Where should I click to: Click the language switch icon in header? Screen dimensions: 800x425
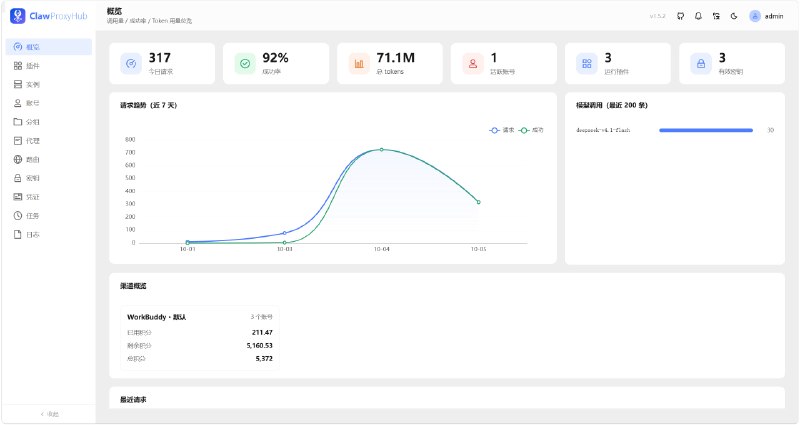point(716,16)
